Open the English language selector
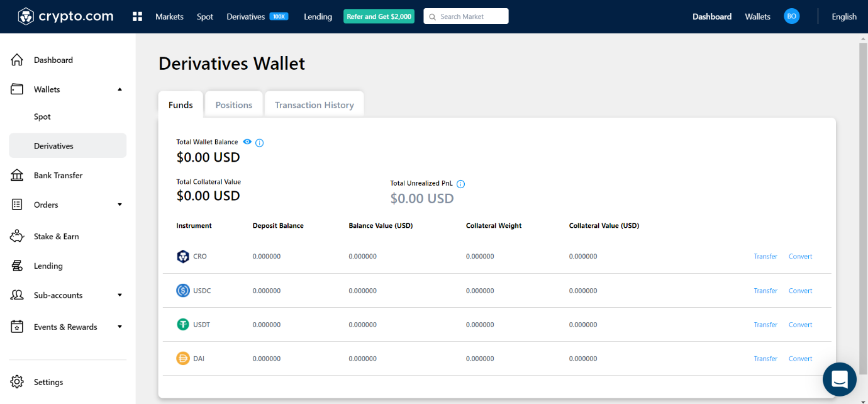This screenshot has width=868, height=404. [x=844, y=16]
